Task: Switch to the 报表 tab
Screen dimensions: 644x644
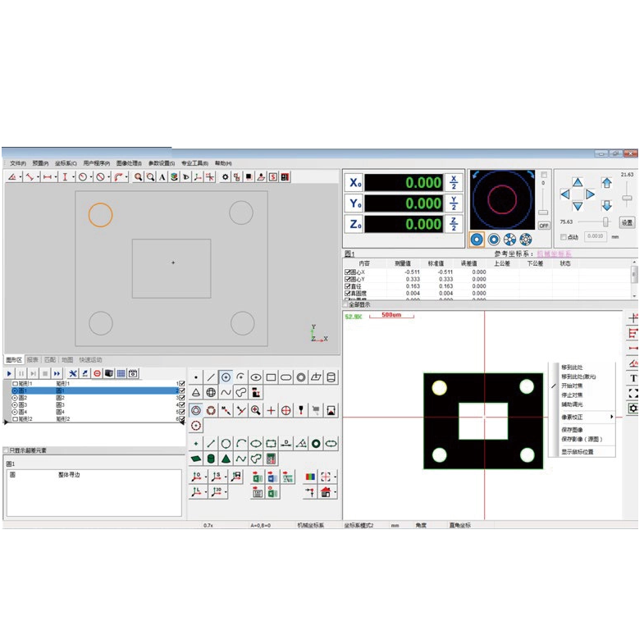Action: pyautogui.click(x=33, y=359)
